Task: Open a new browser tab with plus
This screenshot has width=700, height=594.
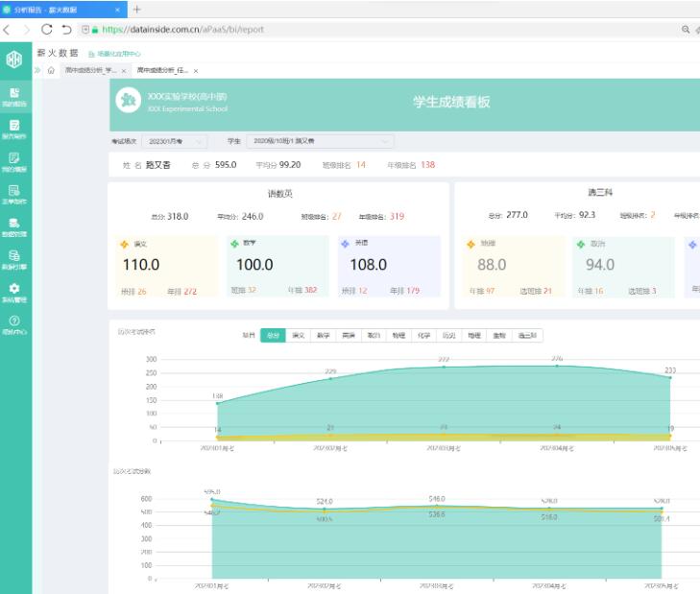Action: [137, 10]
